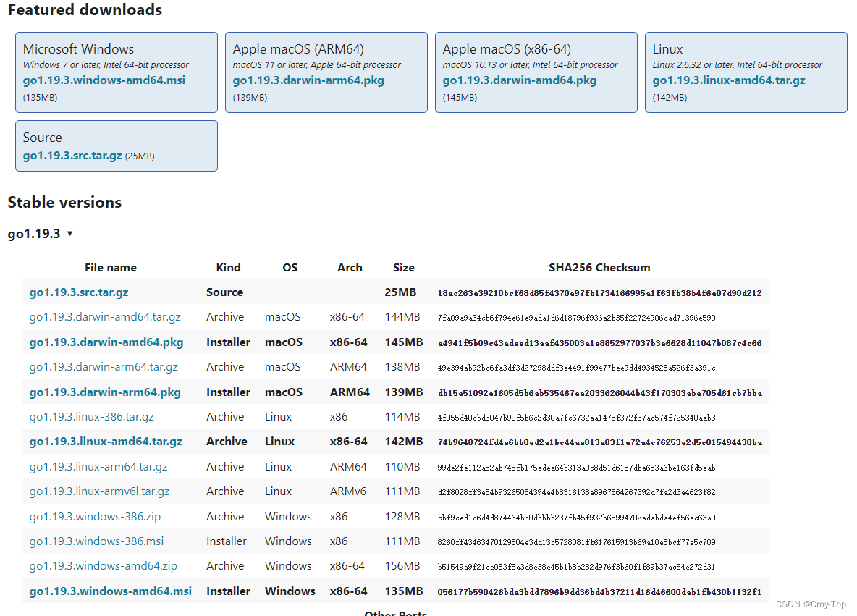Download go1.19.3.darwin-amd64.pkg installer from the table

pos(106,342)
